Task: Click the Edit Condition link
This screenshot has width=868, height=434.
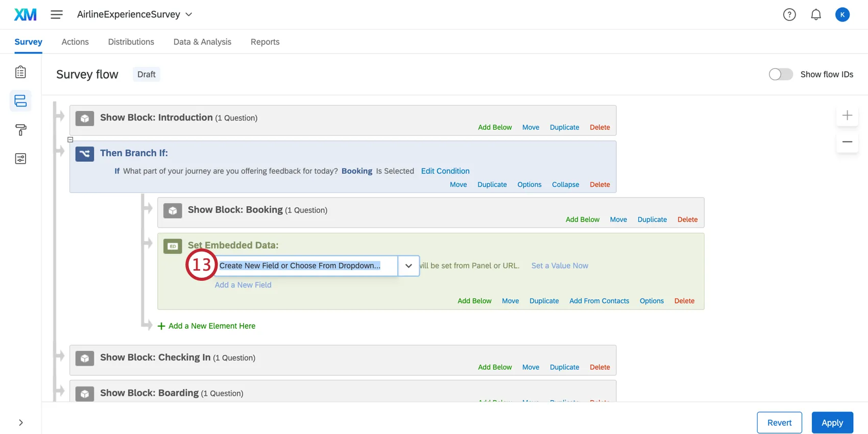Action: click(445, 171)
